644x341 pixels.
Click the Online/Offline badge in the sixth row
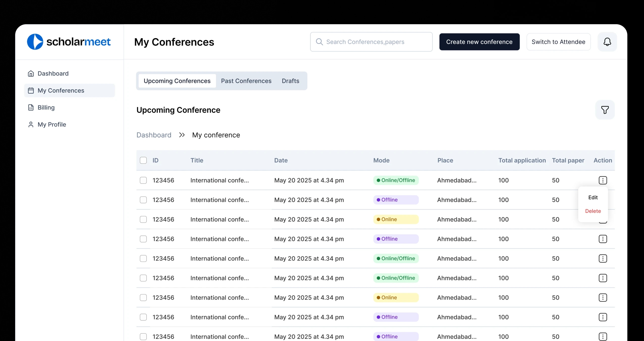pyautogui.click(x=396, y=278)
